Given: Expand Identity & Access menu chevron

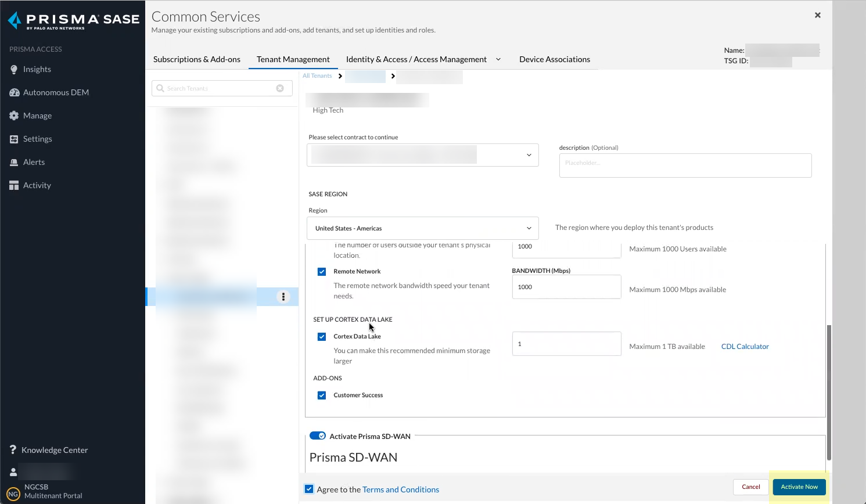Looking at the screenshot, I should click(x=498, y=59).
